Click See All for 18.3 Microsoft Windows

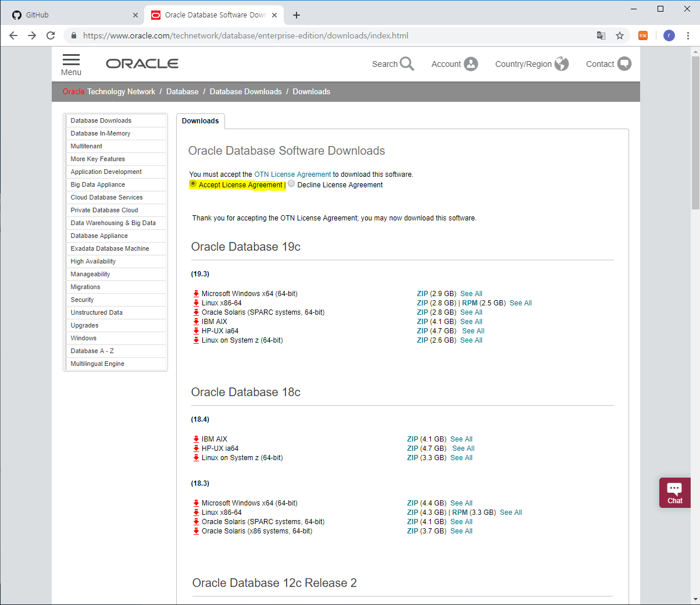462,503
